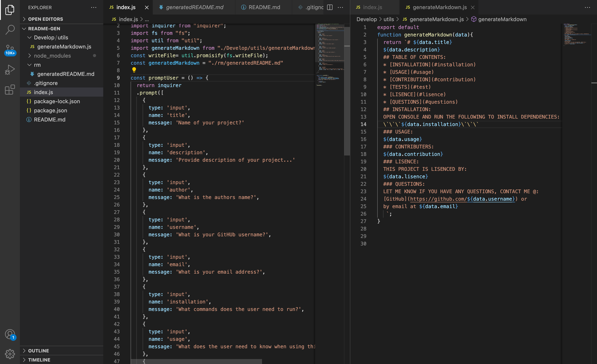Toggle the Explorer sidebar icon
The width and height of the screenshot is (597, 364).
(x=10, y=10)
